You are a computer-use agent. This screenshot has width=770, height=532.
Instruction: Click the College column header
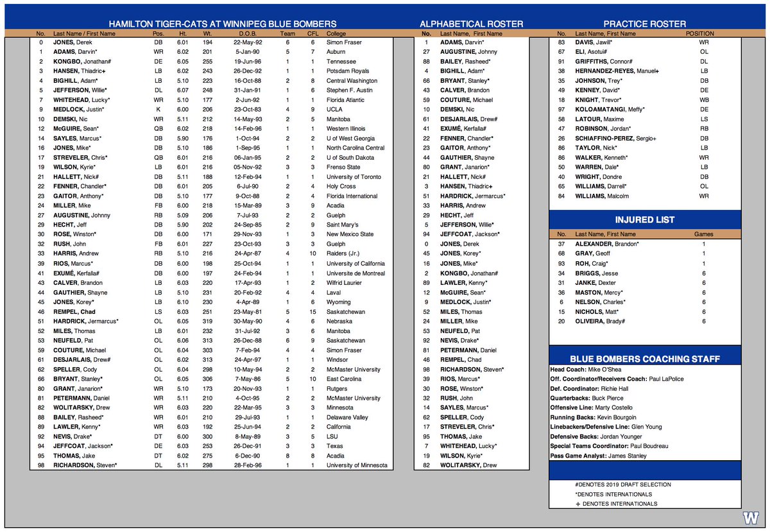tap(337, 33)
